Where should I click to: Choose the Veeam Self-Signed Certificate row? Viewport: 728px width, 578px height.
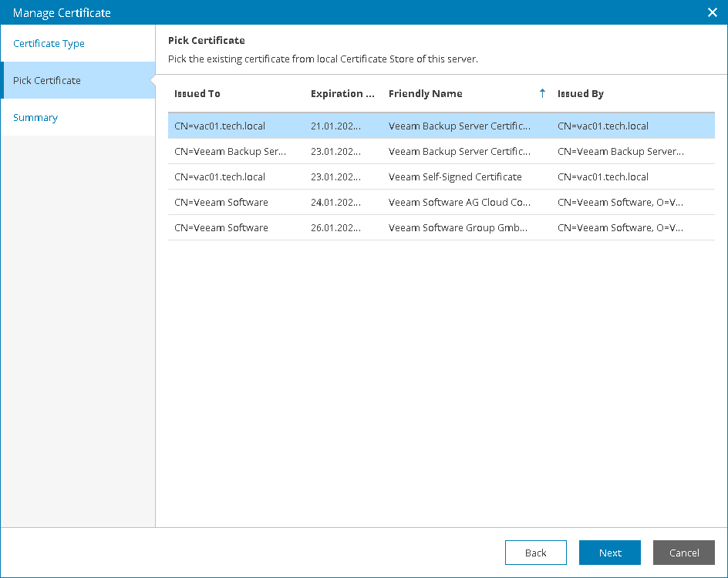pyautogui.click(x=455, y=176)
